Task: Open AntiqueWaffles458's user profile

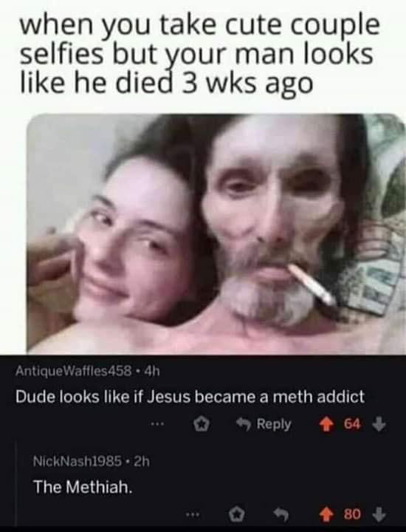Action: coord(74,371)
